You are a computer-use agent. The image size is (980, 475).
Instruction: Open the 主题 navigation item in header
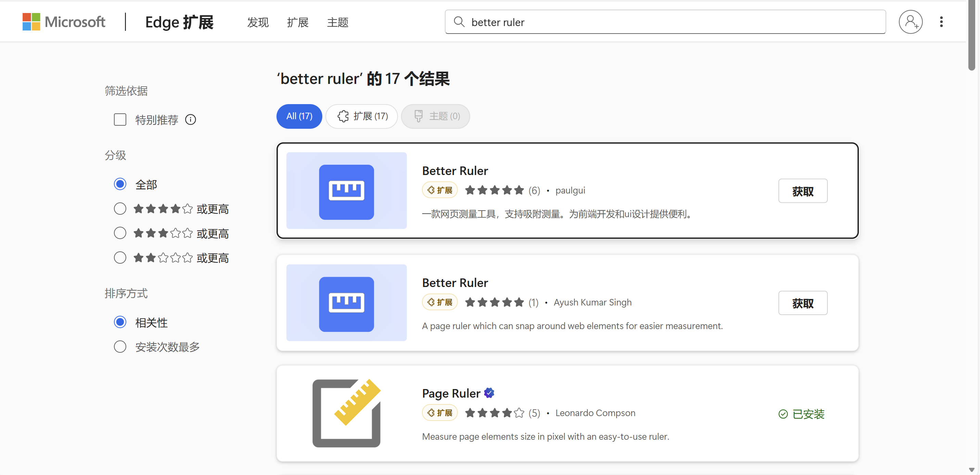(x=337, y=22)
